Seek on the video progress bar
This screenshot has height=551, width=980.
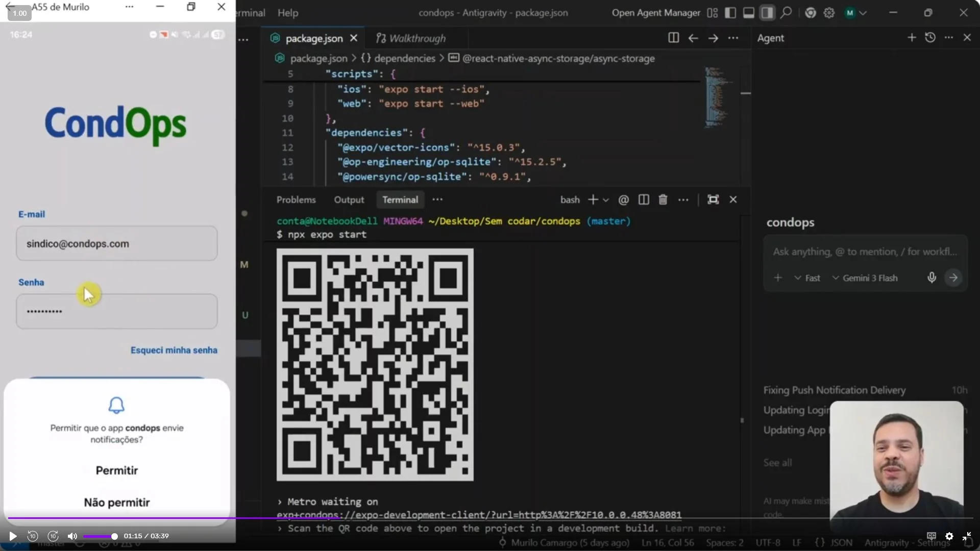tap(490, 518)
